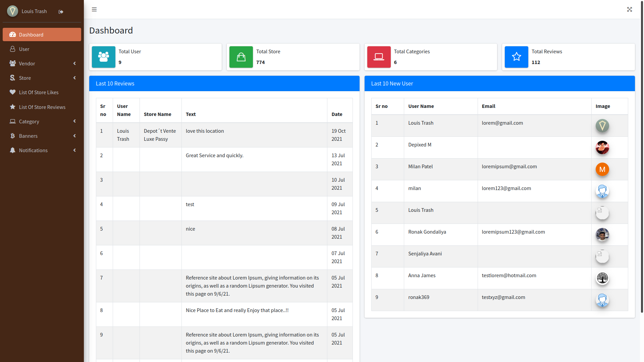Click the blue Total Reviews star icon

pos(517,57)
